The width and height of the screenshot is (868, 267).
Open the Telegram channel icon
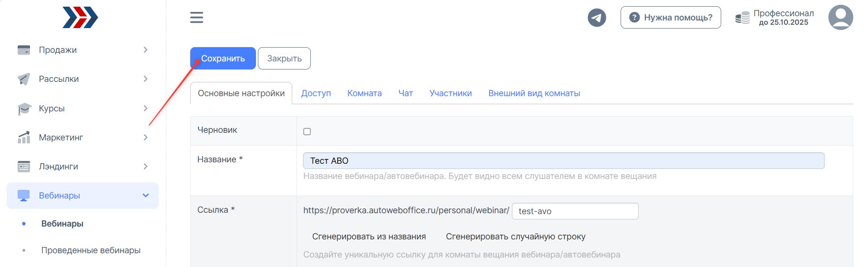point(596,18)
